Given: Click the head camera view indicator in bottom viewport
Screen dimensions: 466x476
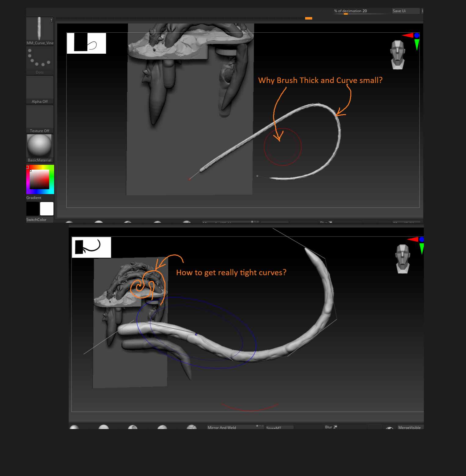Looking at the screenshot, I should 402,259.
